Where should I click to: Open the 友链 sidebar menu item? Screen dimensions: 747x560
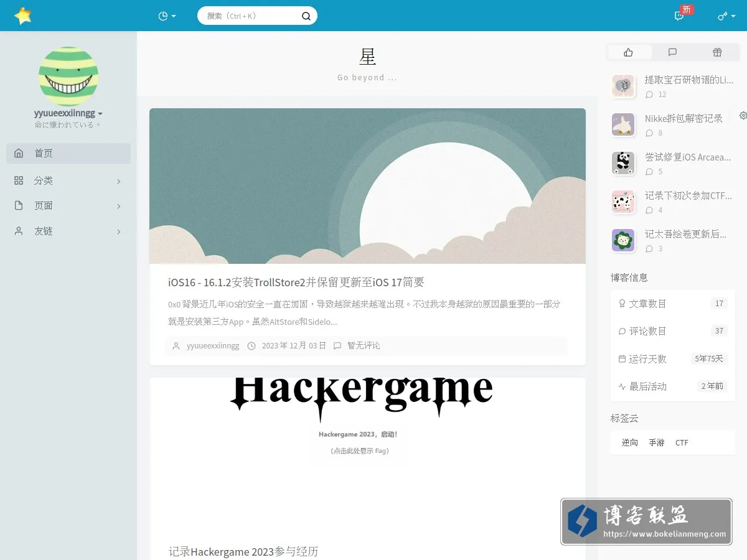68,231
